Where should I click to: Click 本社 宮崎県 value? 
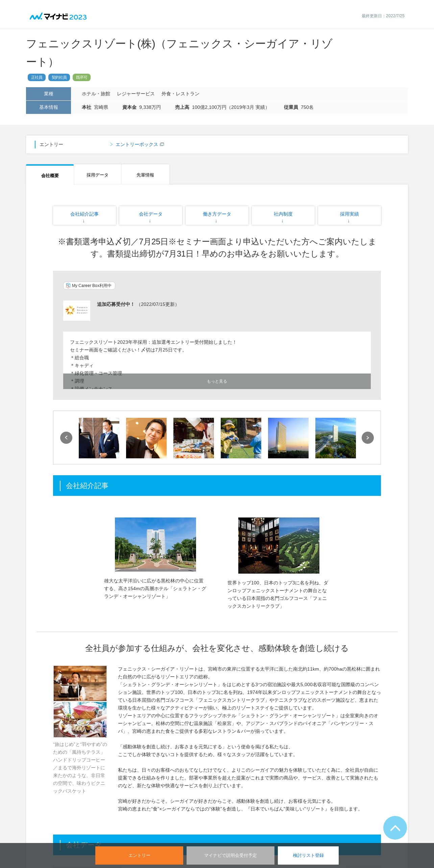click(95, 107)
